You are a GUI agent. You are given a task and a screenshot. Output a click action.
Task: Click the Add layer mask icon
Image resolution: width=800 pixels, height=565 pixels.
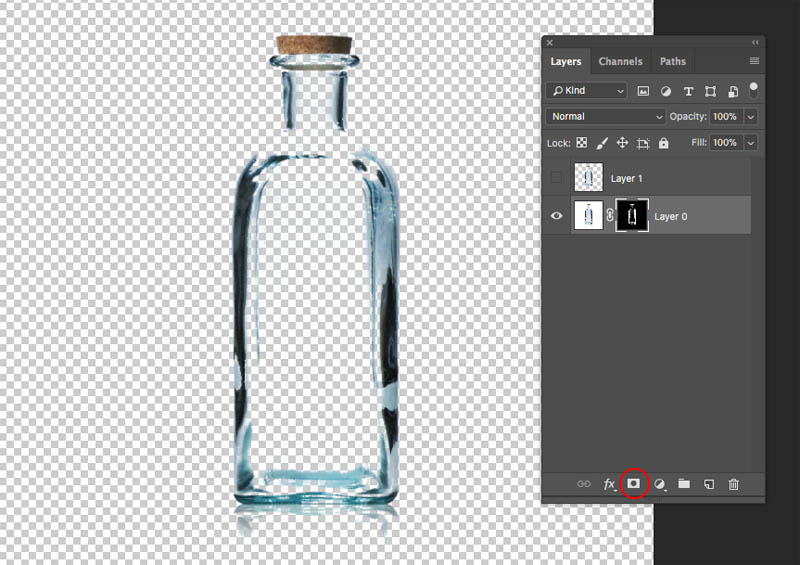coord(634,483)
